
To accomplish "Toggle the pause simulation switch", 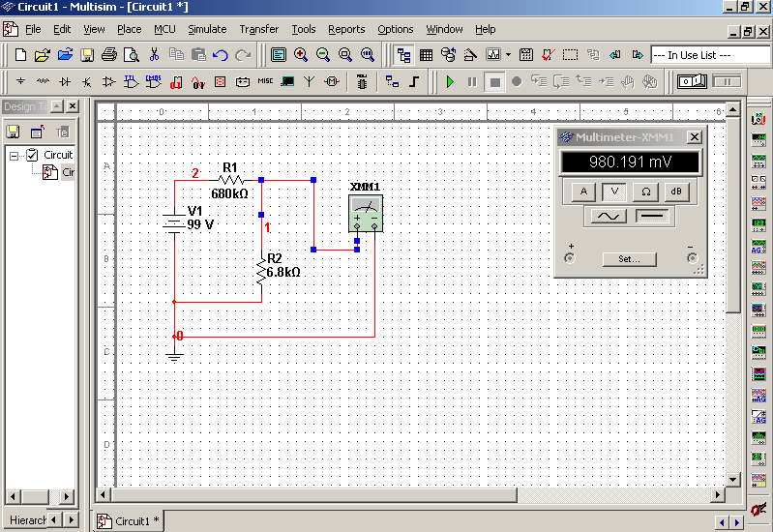I will pos(727,81).
